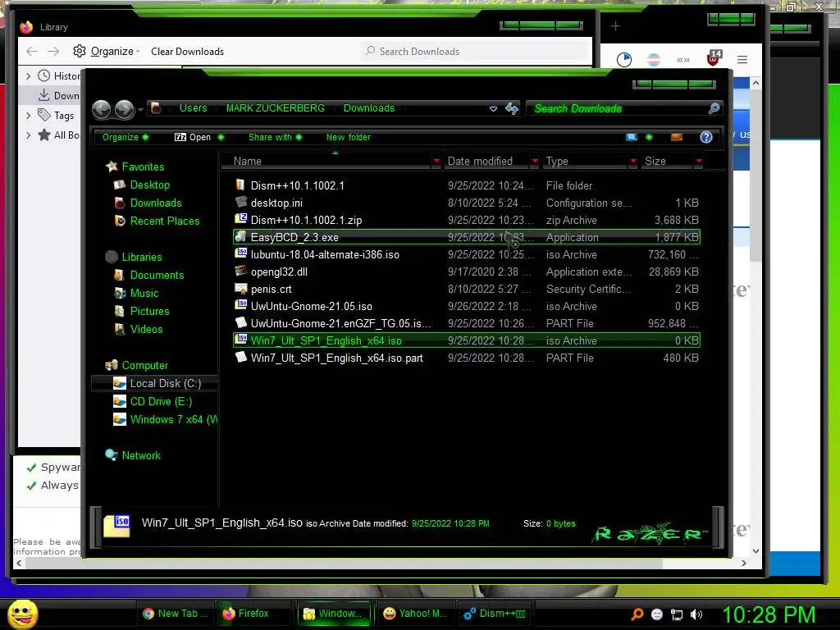Image resolution: width=840 pixels, height=630 pixels.
Task: Open the recent locations dropdown arrow beside nav buttons
Action: point(140,110)
